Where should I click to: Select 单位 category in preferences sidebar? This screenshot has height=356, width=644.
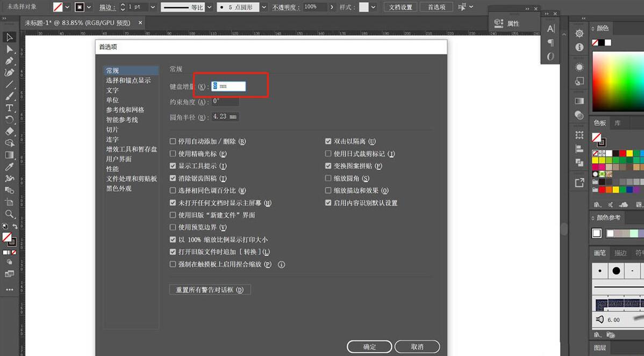pyautogui.click(x=112, y=100)
